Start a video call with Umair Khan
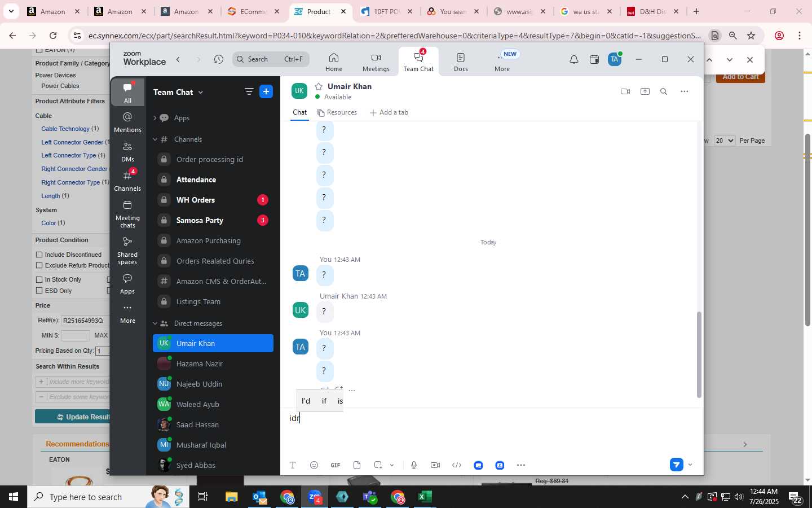Viewport: 812px width, 508px height. coord(625,91)
